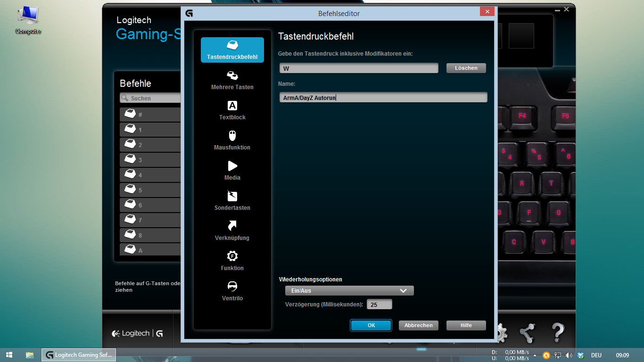Screen dimensions: 644x362
Task: Clear the keystroke with Löschen
Action: coord(466,68)
